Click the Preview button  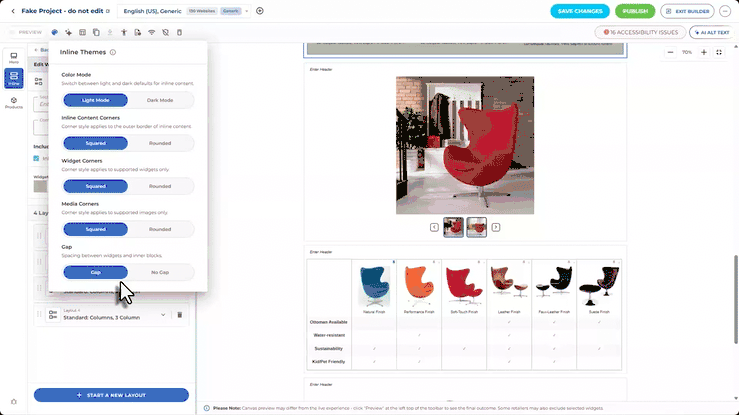[x=25, y=33]
